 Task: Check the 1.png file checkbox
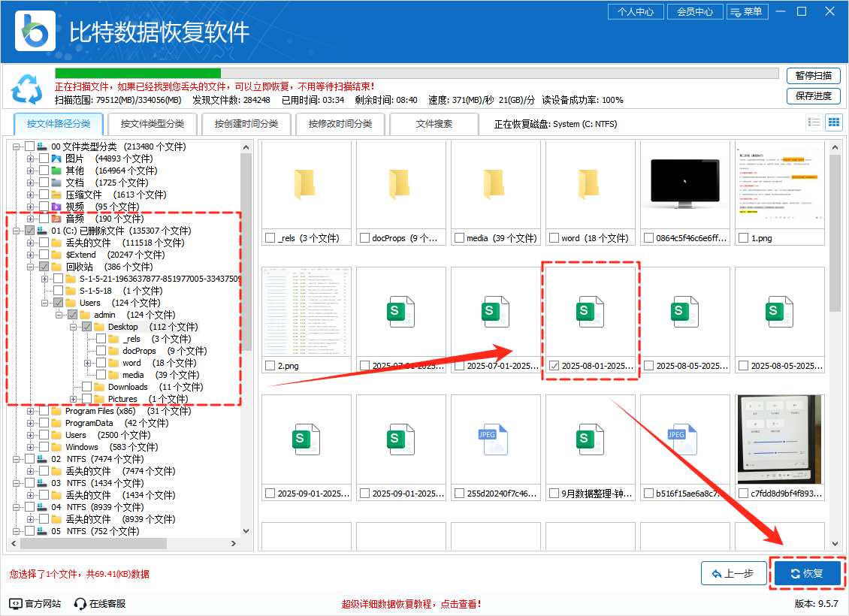(x=743, y=238)
